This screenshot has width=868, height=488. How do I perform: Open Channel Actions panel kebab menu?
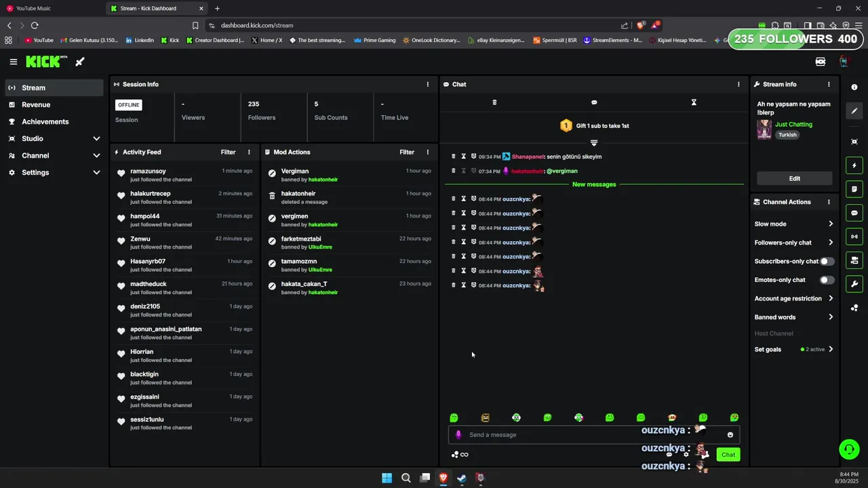coord(829,202)
